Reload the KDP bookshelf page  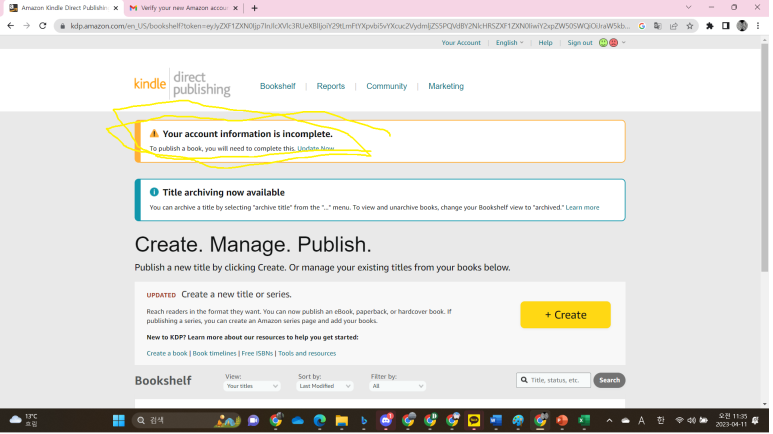click(43, 26)
